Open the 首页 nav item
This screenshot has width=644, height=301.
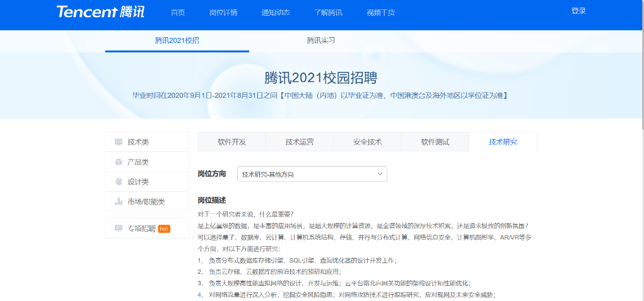point(178,13)
